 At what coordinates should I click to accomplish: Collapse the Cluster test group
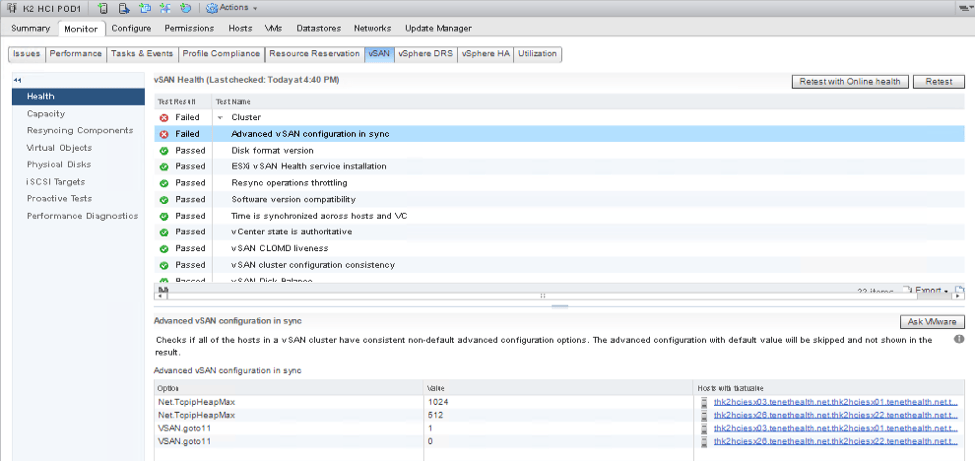(x=219, y=118)
